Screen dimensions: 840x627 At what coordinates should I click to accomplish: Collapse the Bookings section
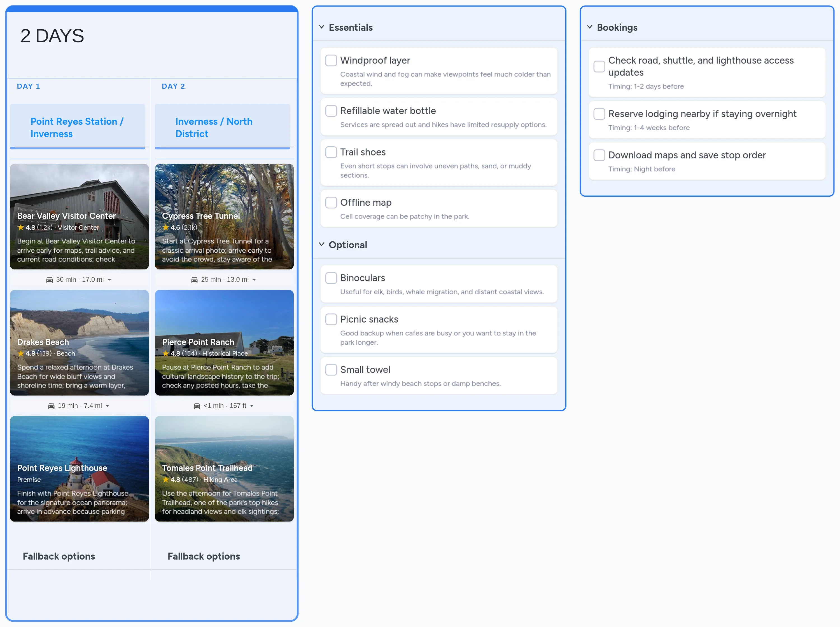coord(589,27)
